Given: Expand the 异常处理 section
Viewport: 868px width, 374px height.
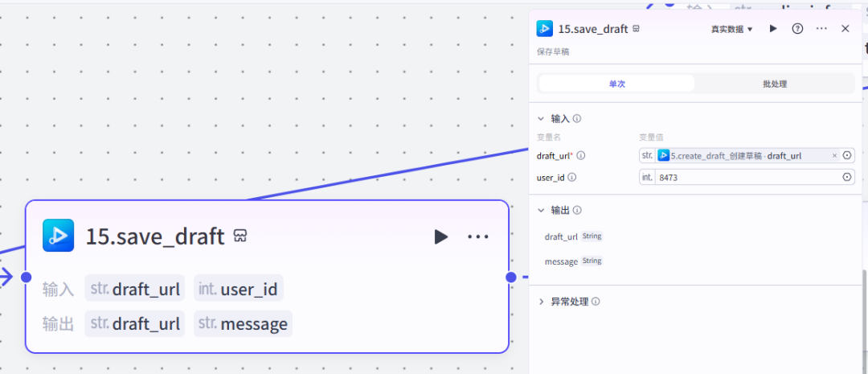Looking at the screenshot, I should click(x=541, y=302).
